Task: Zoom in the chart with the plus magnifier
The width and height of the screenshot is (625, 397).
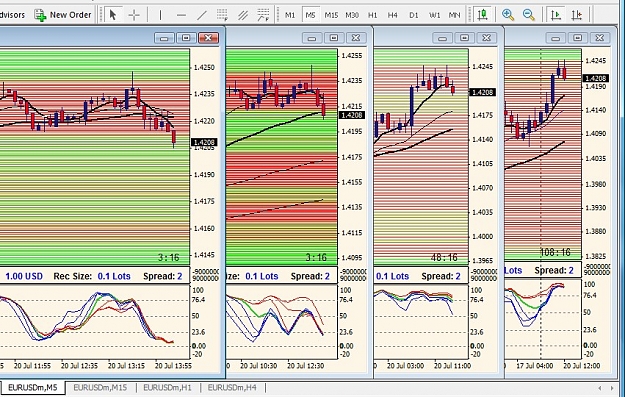Action: click(508, 15)
